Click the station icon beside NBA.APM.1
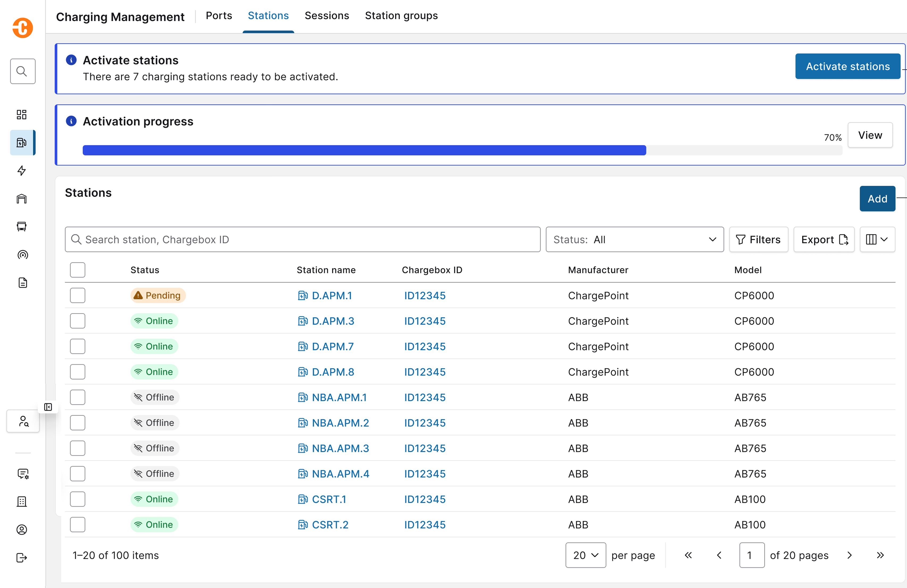 tap(303, 397)
